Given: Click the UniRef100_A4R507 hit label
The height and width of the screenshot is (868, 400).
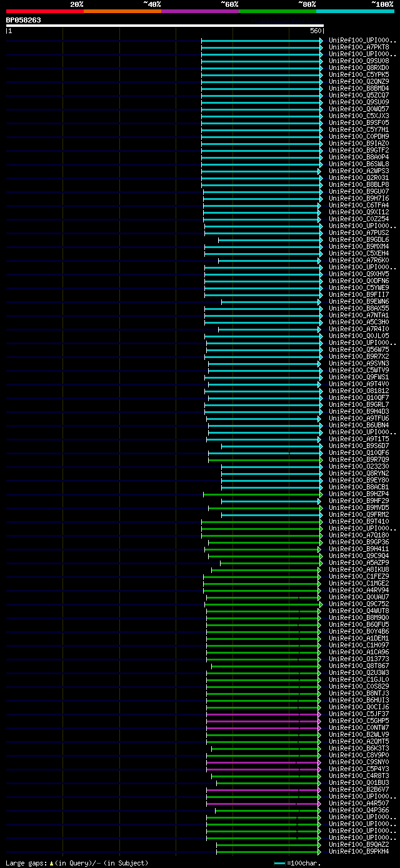Looking at the screenshot, I should tap(359, 803).
